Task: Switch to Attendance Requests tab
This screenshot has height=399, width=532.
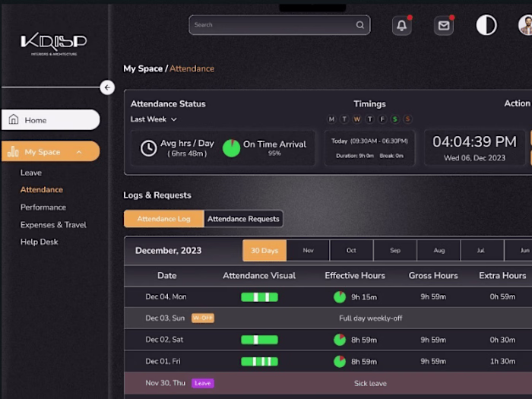Action: pyautogui.click(x=243, y=219)
